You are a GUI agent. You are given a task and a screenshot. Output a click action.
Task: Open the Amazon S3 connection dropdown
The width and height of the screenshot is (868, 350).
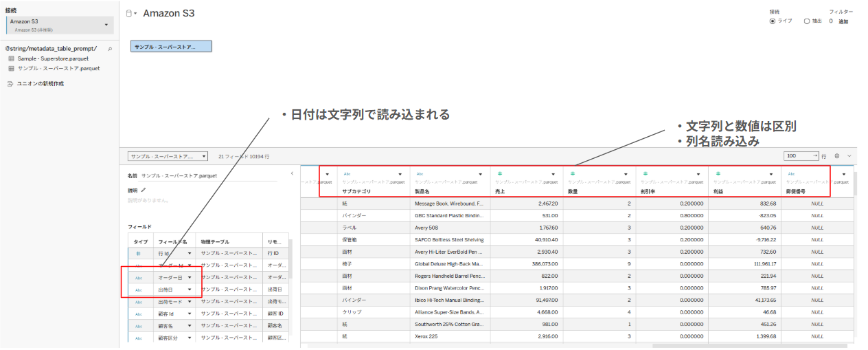coord(106,25)
